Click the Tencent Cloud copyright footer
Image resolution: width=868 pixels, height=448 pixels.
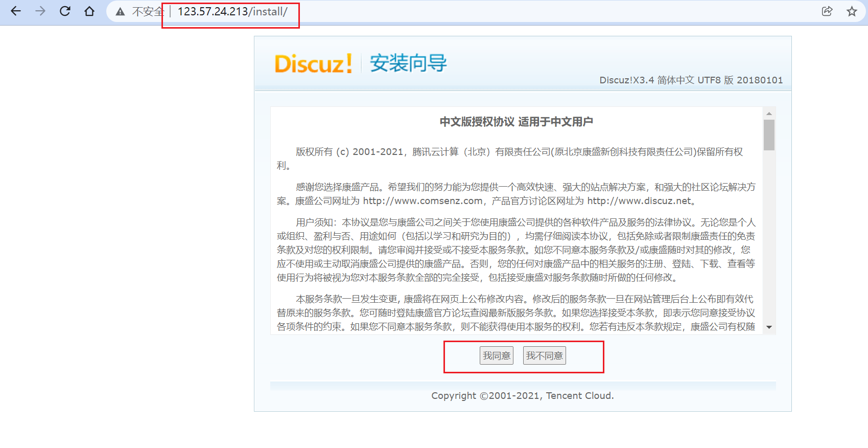tap(522, 396)
